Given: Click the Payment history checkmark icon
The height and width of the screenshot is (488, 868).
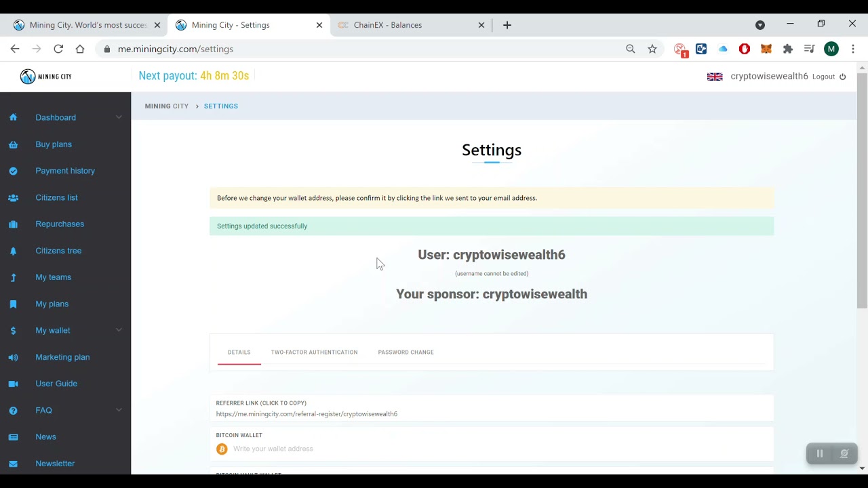Looking at the screenshot, I should tap(13, 171).
